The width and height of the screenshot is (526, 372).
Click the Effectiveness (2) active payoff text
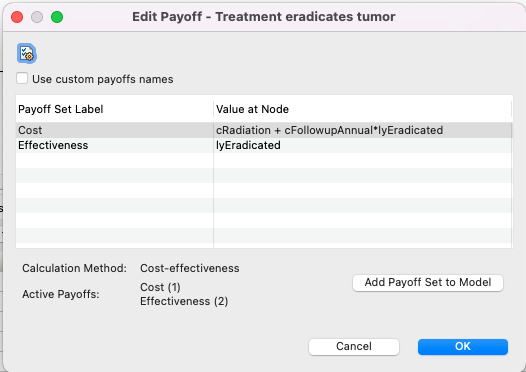(x=184, y=301)
